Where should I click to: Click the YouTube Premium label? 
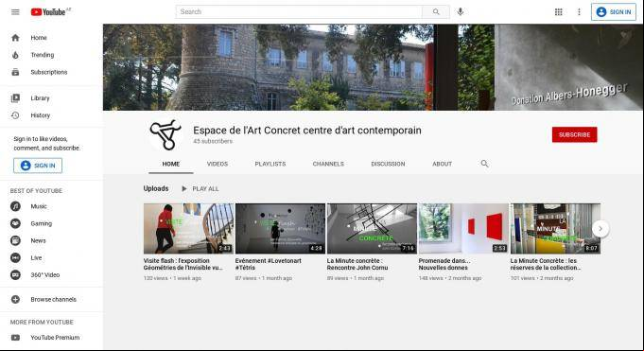pos(55,338)
